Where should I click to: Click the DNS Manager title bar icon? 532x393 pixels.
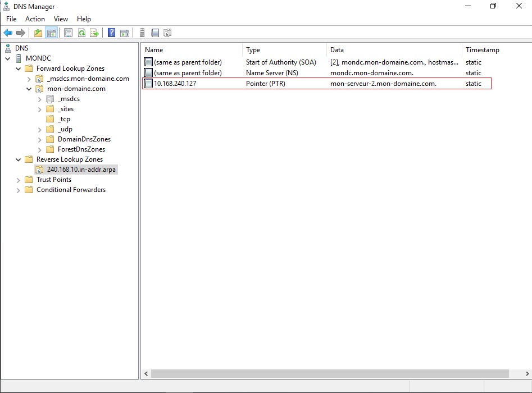click(6, 6)
